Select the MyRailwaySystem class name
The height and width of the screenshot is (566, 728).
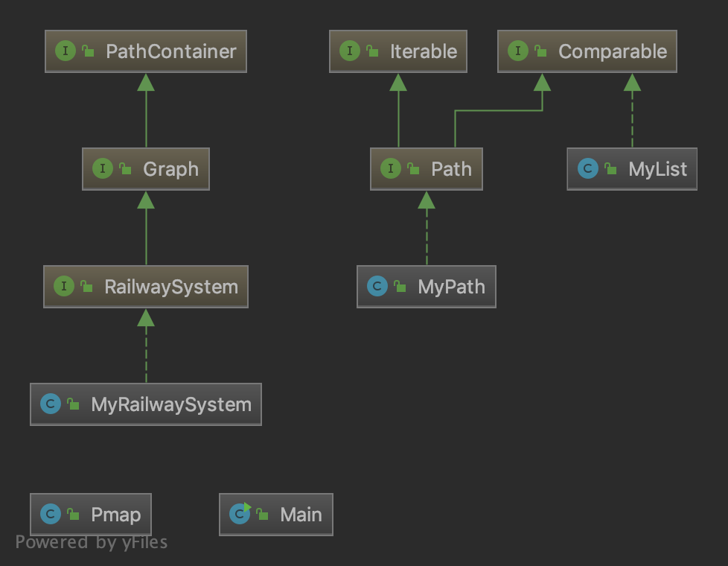(x=171, y=404)
